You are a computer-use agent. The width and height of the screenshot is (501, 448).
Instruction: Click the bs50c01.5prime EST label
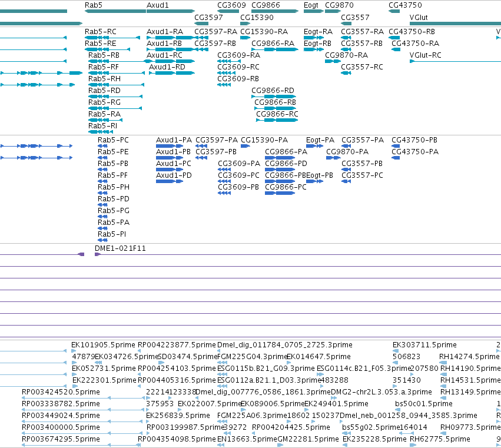[424, 404]
